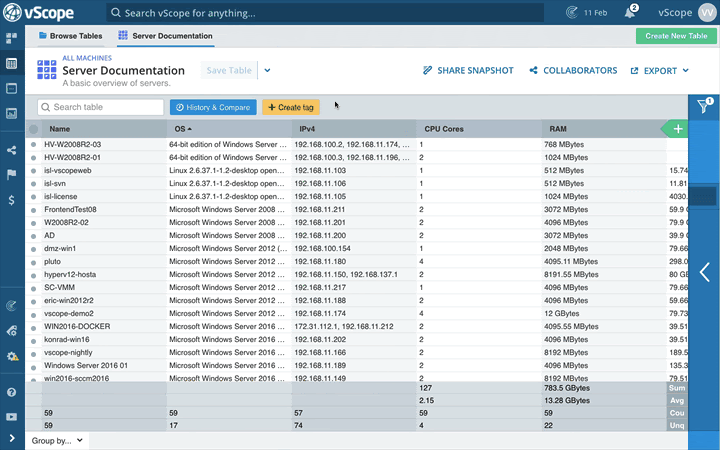Select row HV-W2008R2-03 circle

(34, 145)
